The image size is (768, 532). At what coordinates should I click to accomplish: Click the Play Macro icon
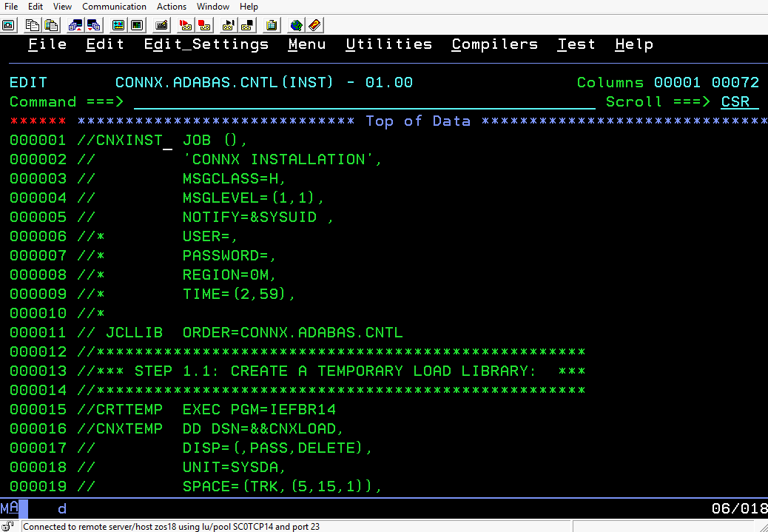tap(228, 25)
